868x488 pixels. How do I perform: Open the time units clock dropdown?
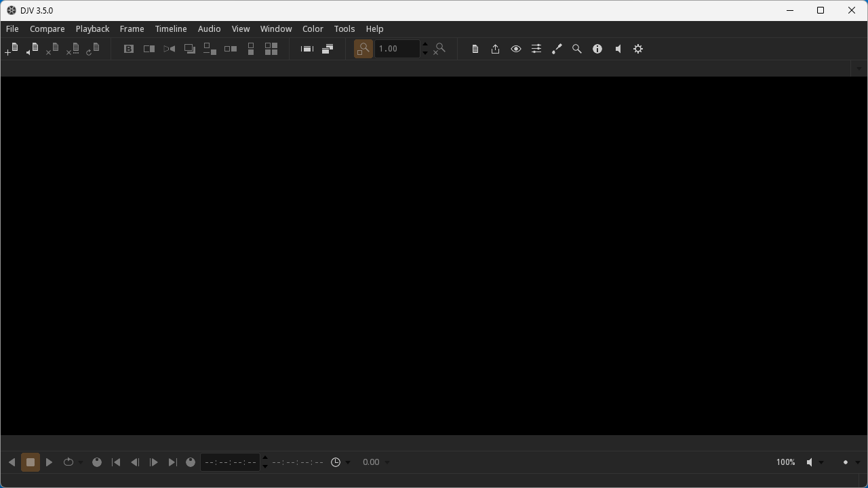[x=340, y=462]
